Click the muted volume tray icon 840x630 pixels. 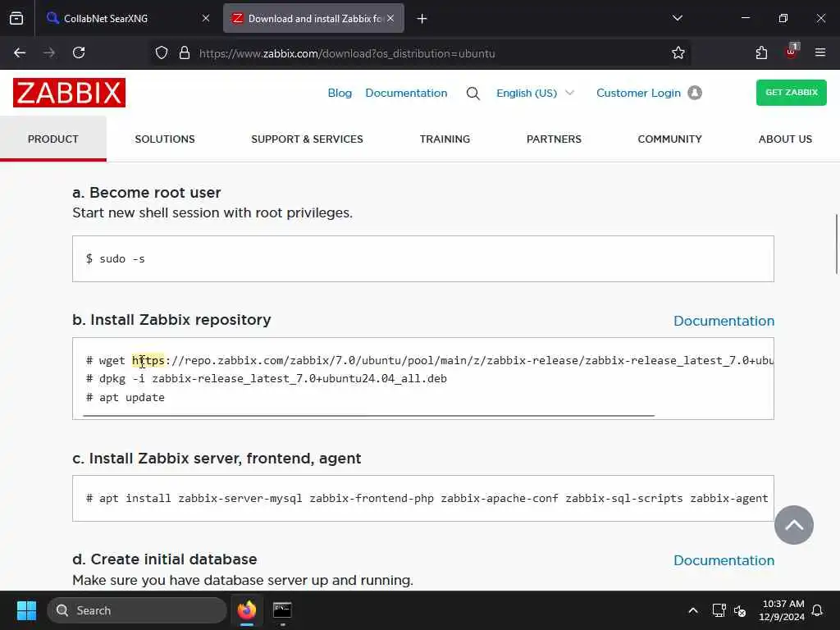[x=741, y=610]
